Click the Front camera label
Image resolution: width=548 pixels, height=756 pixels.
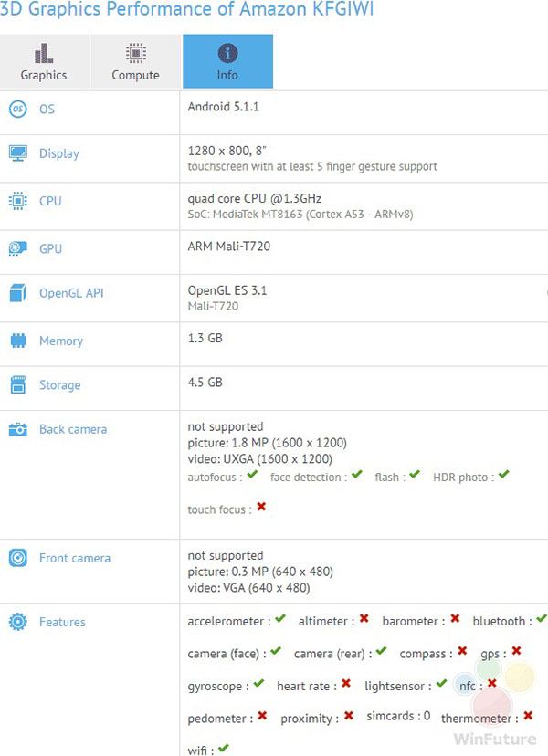75,558
